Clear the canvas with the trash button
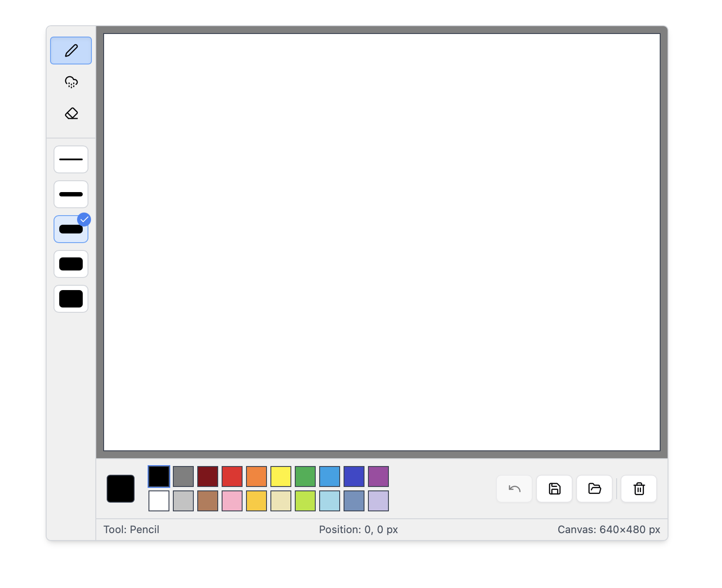Viewport: 722px width, 588px height. coord(638,489)
